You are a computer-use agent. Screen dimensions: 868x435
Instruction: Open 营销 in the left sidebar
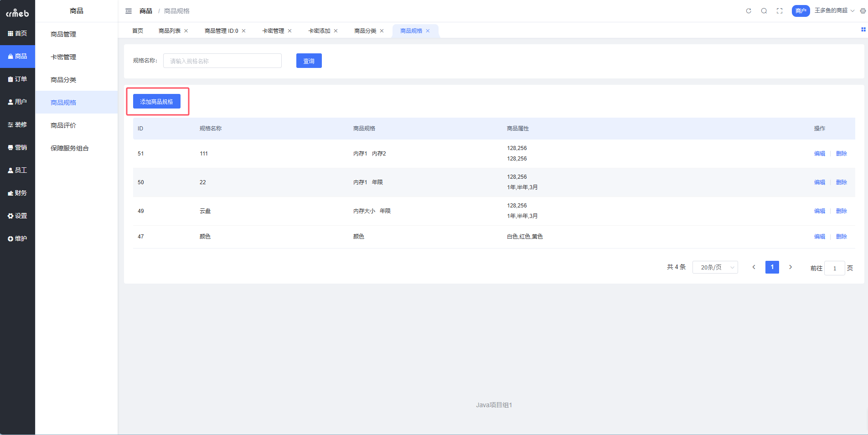[x=17, y=148]
